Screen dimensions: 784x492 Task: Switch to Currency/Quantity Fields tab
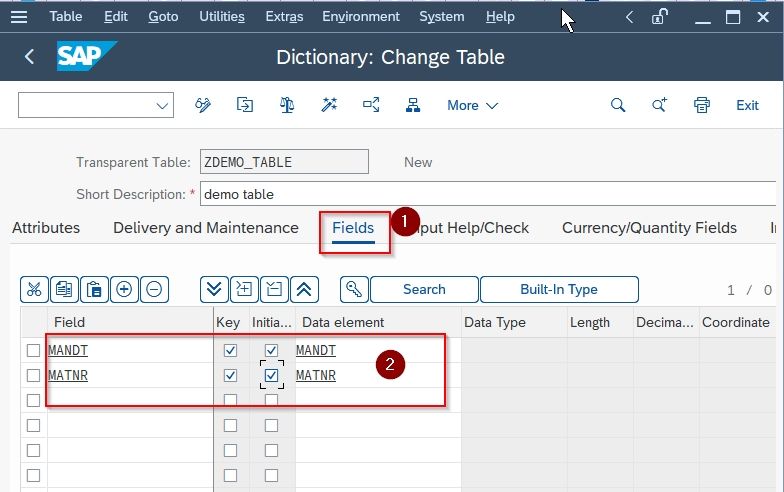[x=649, y=228]
